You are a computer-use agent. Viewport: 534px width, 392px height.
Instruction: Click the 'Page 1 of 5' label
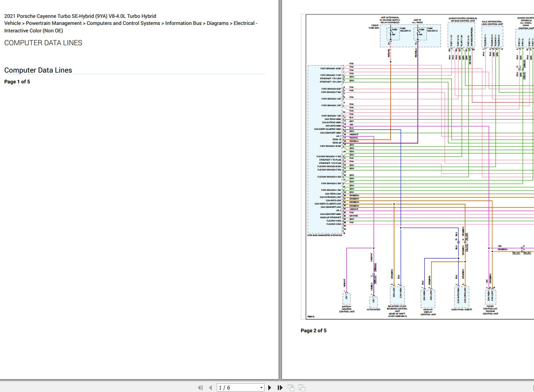[x=17, y=82]
